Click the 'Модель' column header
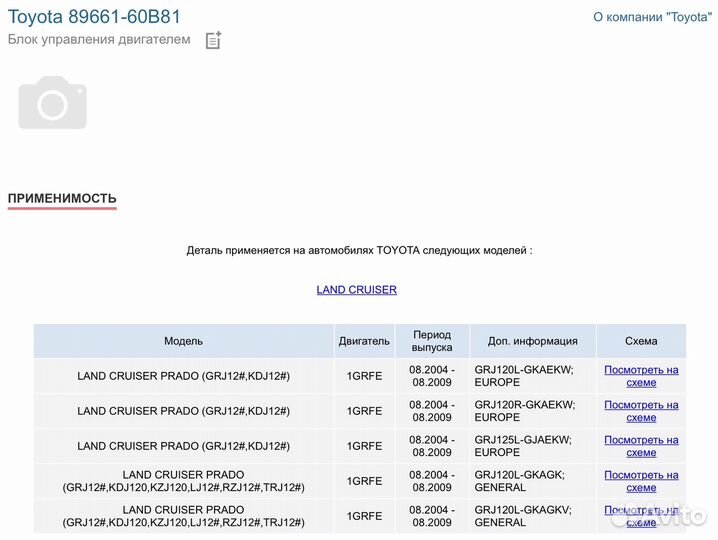The width and height of the screenshot is (718, 540). [184, 341]
